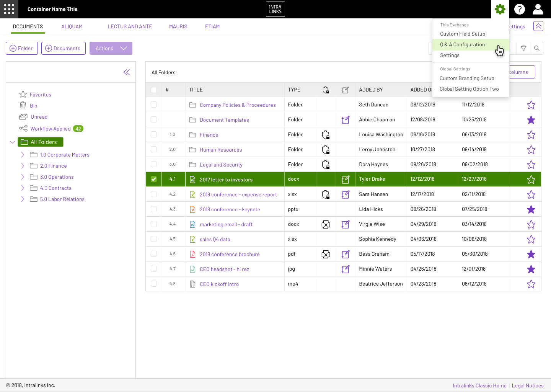Screen dimensions: 551x392
Task: Switch to the Lectus and Ante tab
Action: click(130, 26)
